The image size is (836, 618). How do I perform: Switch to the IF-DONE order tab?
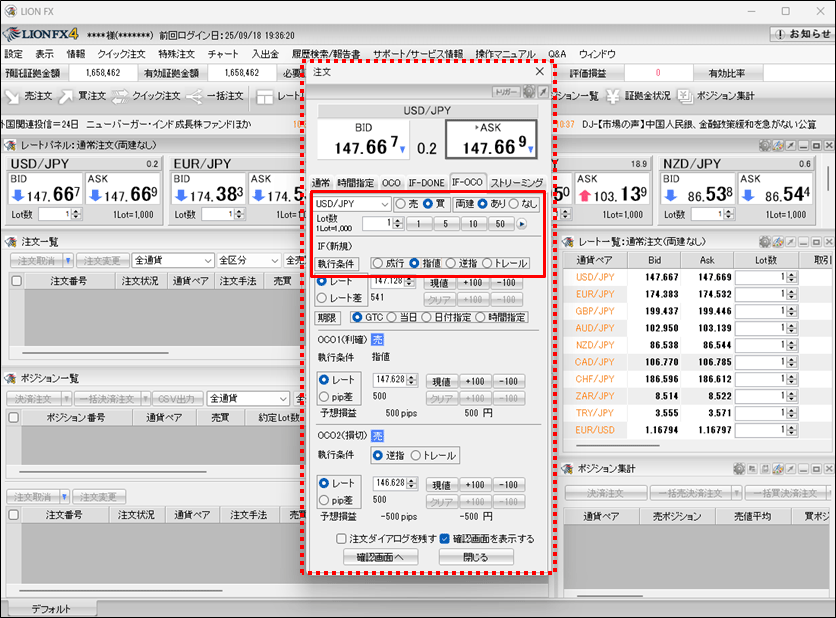point(426,183)
